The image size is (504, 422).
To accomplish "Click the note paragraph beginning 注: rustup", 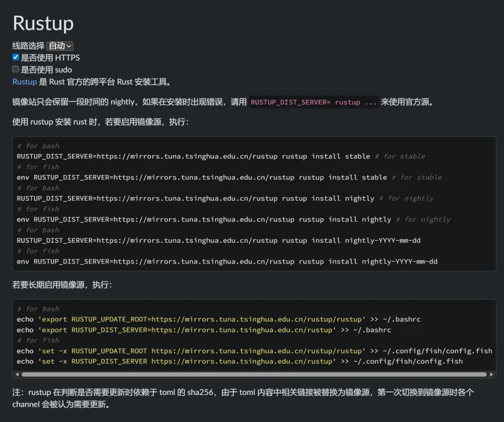I will (x=243, y=398).
